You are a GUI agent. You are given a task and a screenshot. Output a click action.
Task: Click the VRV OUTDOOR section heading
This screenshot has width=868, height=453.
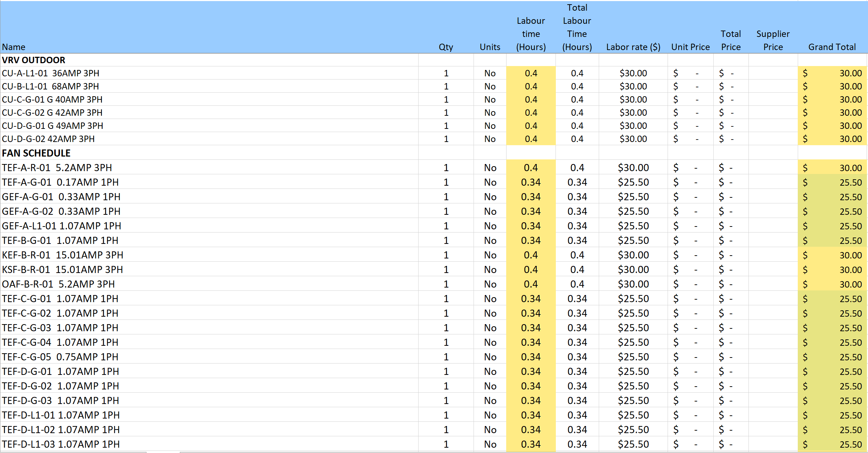tap(34, 60)
